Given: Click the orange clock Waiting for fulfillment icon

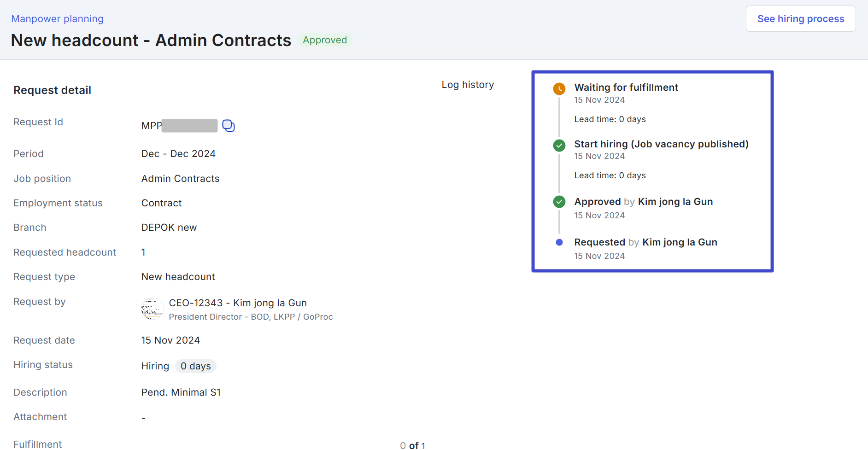Looking at the screenshot, I should (x=559, y=89).
